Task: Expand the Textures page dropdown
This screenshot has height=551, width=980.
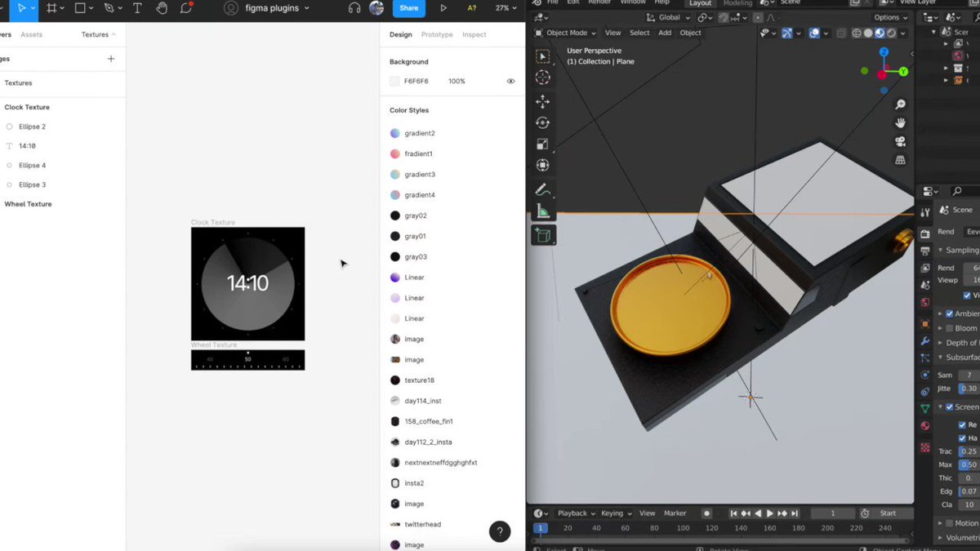Action: 99,34
